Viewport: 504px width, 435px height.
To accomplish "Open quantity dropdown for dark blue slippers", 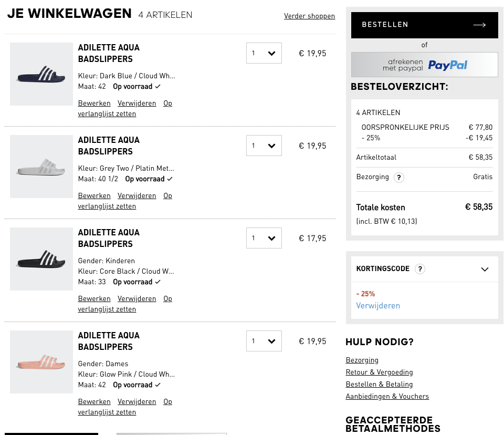I will click(264, 53).
